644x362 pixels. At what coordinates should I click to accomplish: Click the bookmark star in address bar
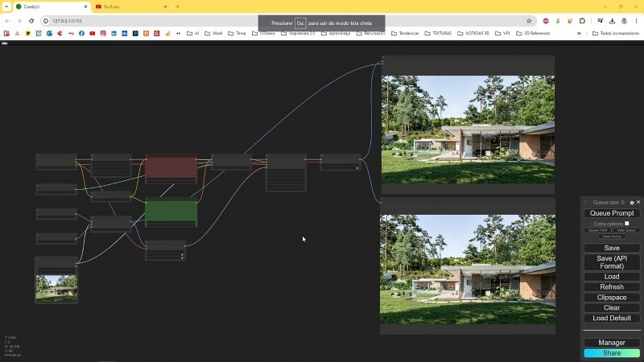[x=529, y=20]
